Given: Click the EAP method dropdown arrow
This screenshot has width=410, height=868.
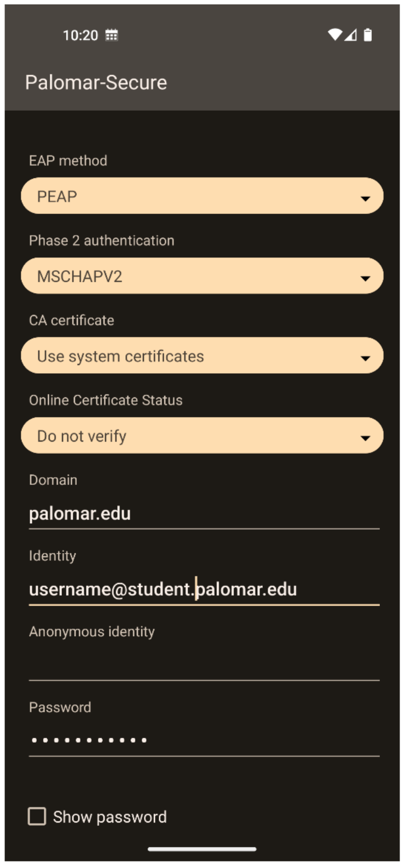Looking at the screenshot, I should click(x=365, y=198).
